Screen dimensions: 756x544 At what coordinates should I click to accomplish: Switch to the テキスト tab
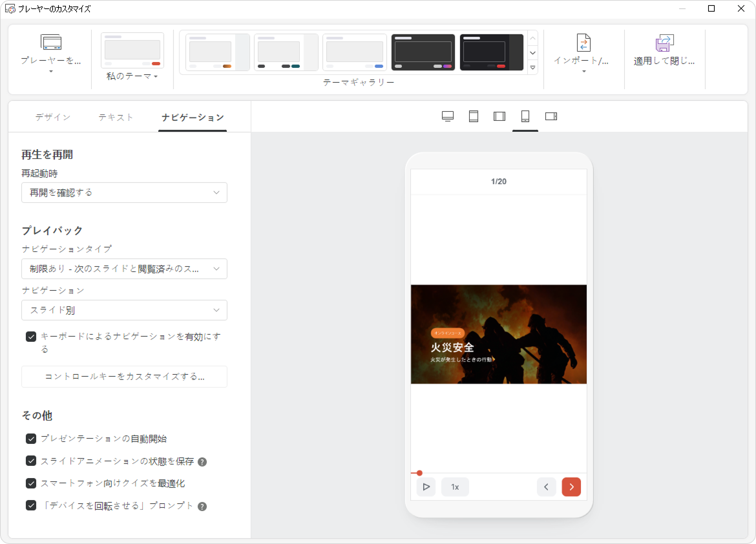(x=116, y=117)
